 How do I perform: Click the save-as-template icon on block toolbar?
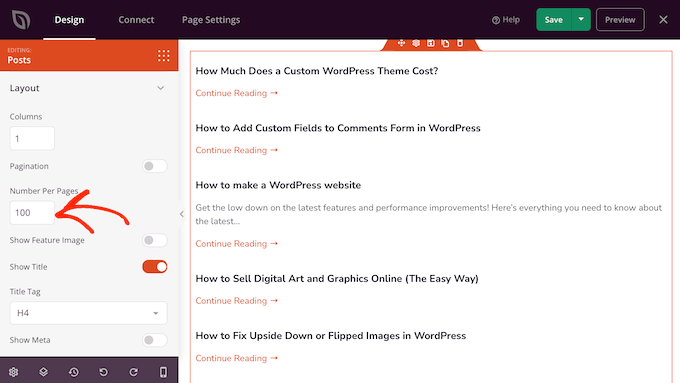pyautogui.click(x=431, y=43)
